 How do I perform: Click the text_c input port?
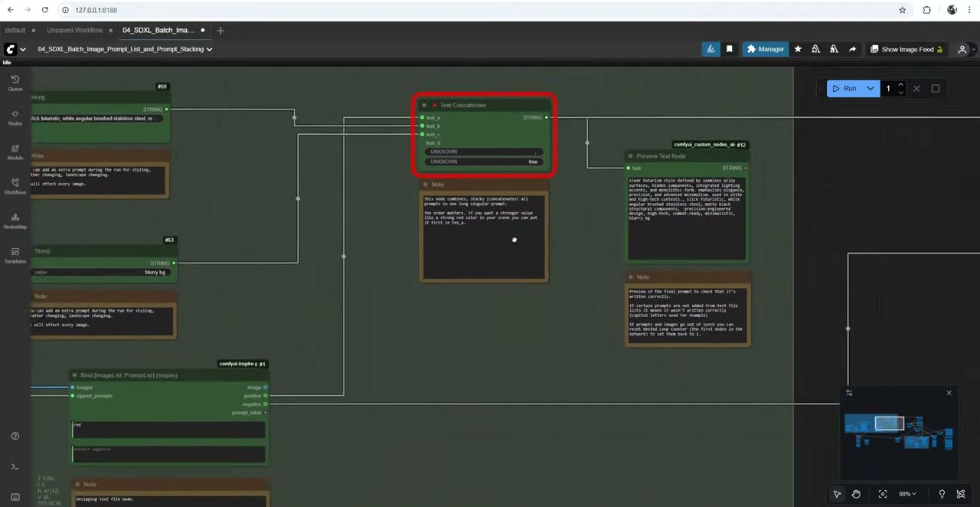422,134
